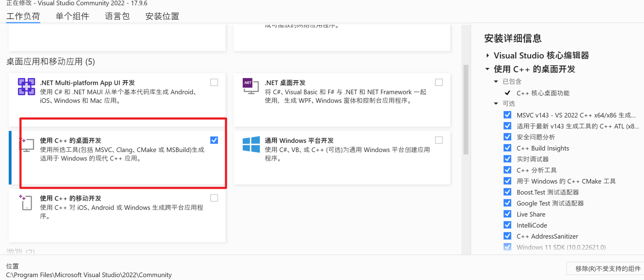Uncheck the 使用 C++ 的桌面开发 workload checkbox
The width and height of the screenshot is (644, 280).
click(x=214, y=140)
